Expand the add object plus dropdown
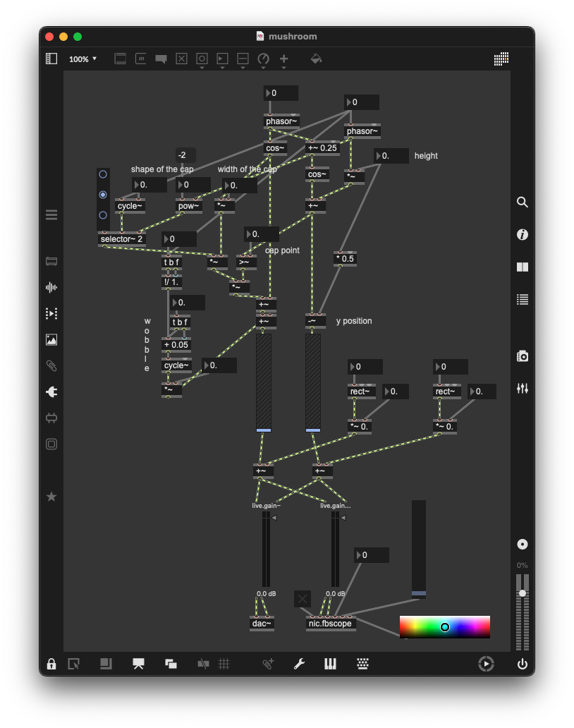 (x=283, y=59)
